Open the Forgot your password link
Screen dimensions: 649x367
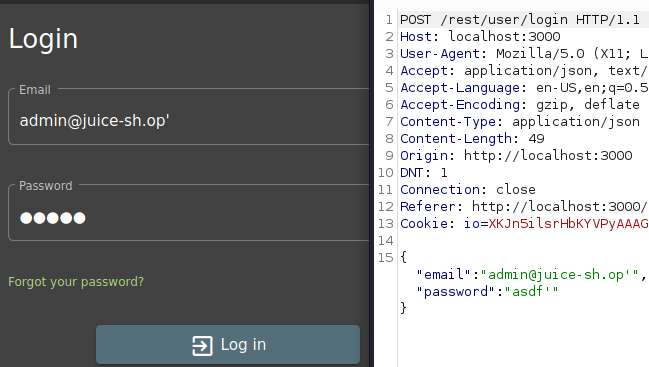tap(76, 282)
